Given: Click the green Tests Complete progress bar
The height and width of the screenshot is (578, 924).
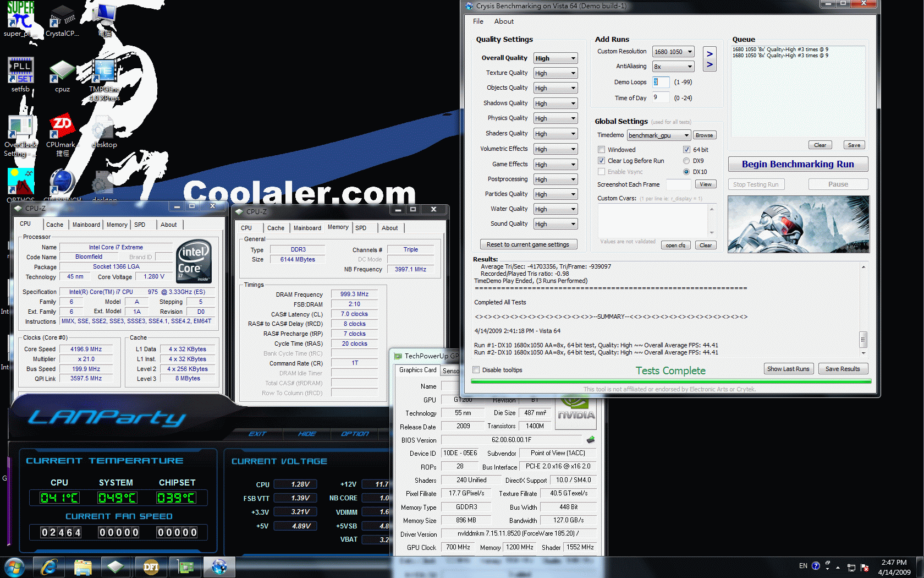Looking at the screenshot, I should [x=671, y=380].
